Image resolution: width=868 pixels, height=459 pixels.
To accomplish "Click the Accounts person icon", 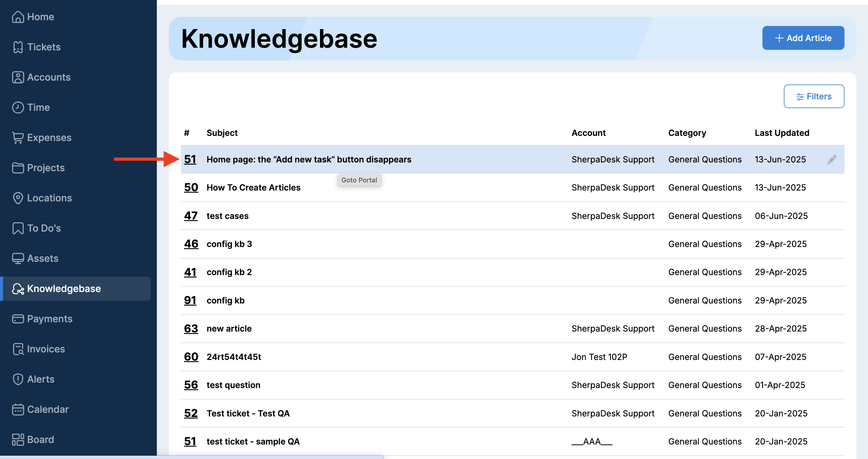I will [18, 77].
